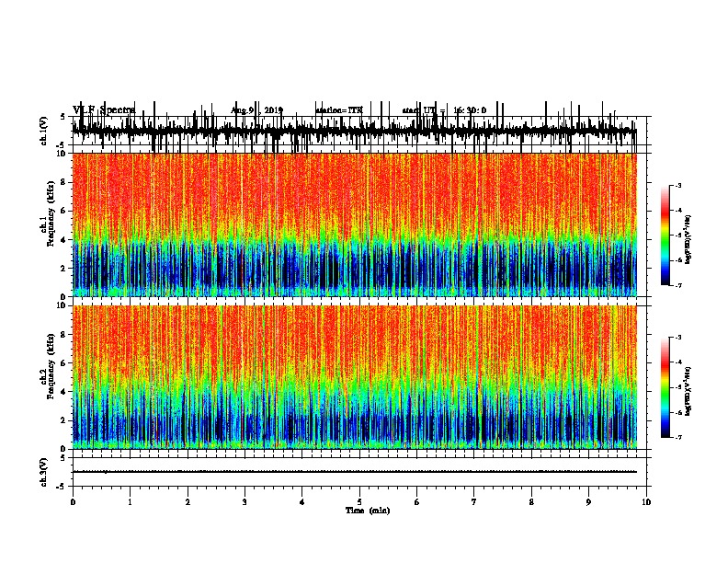Click the '6' time axis tick label
Image resolution: width=728 pixels, height=563 pixels.
tap(417, 502)
